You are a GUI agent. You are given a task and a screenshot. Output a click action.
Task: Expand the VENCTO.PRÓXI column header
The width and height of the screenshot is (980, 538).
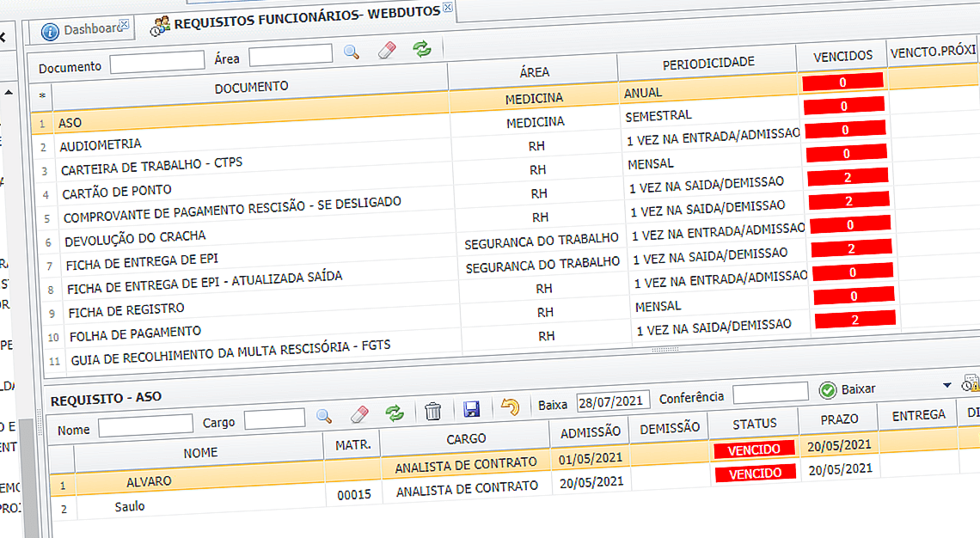(x=933, y=53)
